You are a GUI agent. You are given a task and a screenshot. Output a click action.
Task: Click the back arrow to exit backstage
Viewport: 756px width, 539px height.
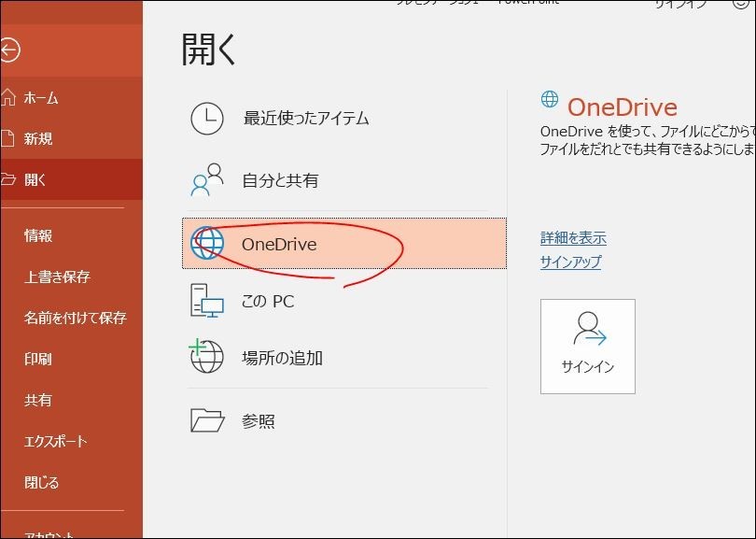[x=9, y=50]
